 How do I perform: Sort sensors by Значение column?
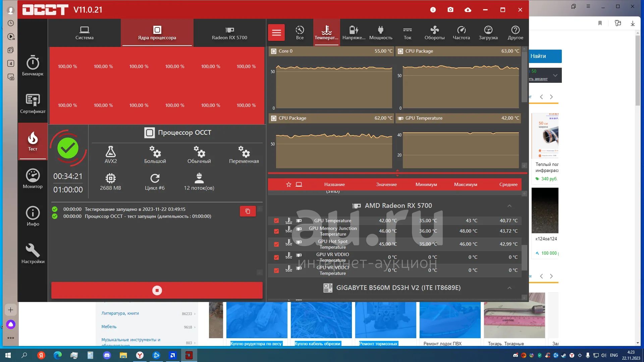[x=386, y=184]
